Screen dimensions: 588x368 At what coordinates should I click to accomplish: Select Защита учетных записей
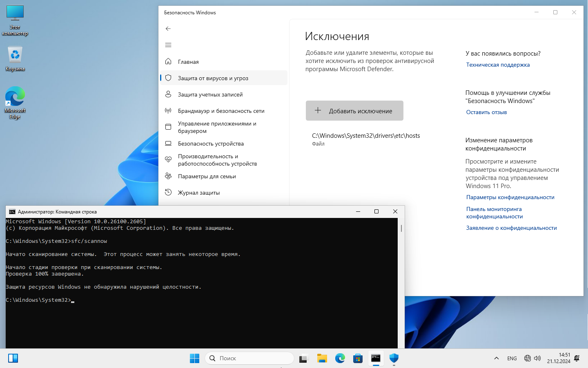224,94
